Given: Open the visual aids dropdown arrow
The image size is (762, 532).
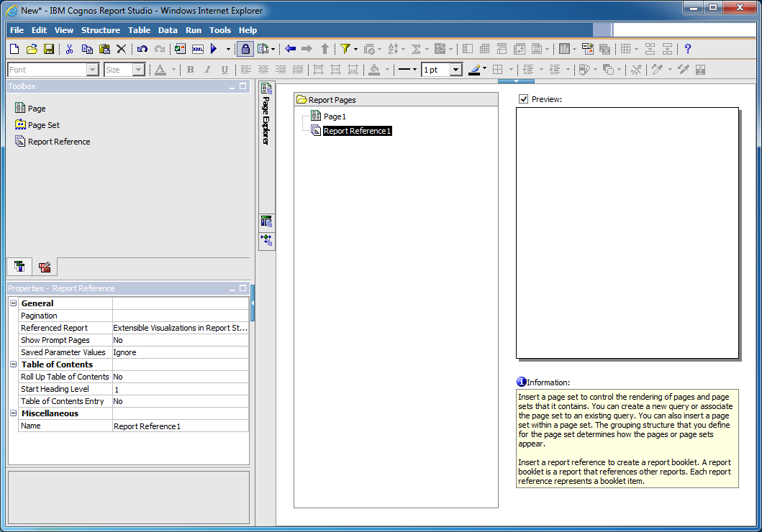Looking at the screenshot, I should tap(273, 49).
